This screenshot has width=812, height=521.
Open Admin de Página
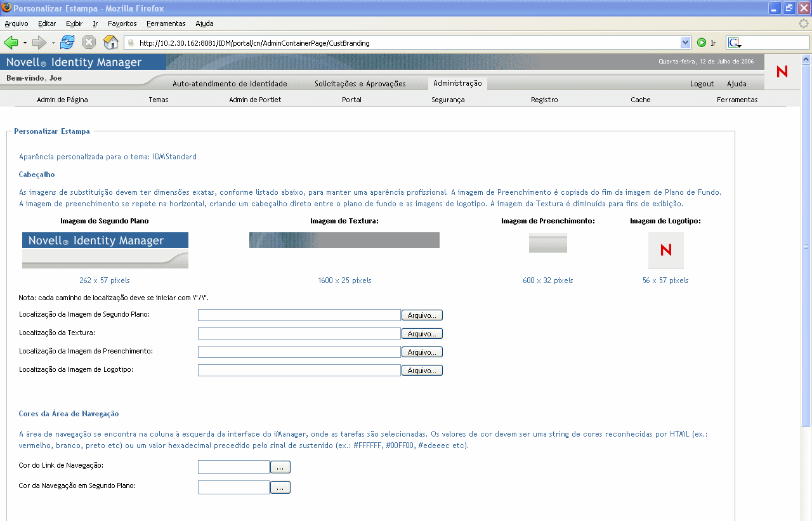(x=62, y=100)
